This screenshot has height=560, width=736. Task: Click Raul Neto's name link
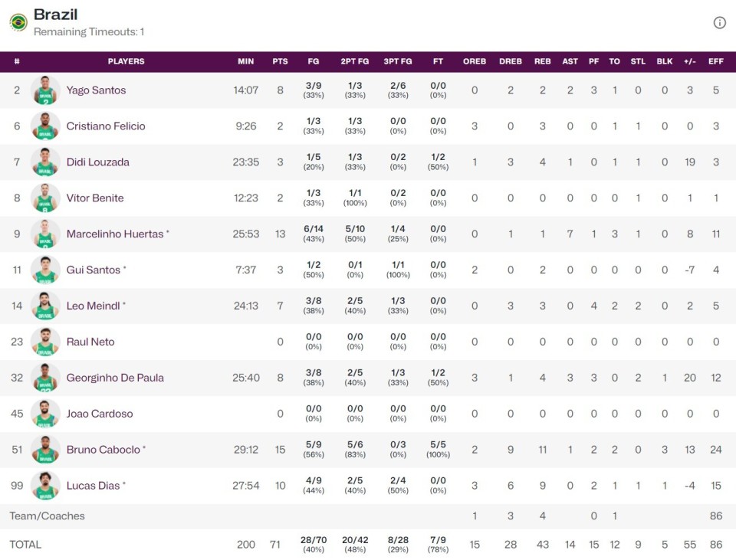point(90,342)
